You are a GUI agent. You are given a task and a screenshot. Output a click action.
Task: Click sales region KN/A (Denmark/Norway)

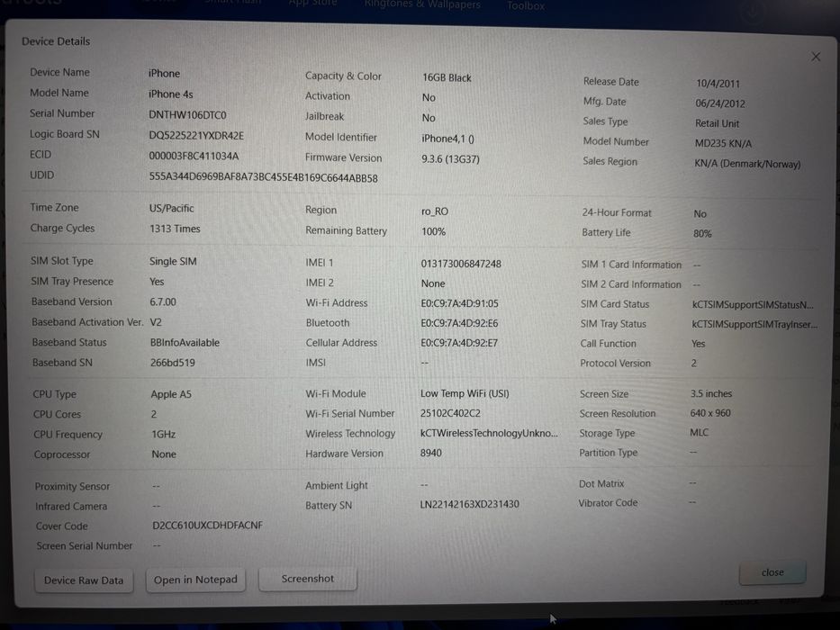tap(747, 164)
